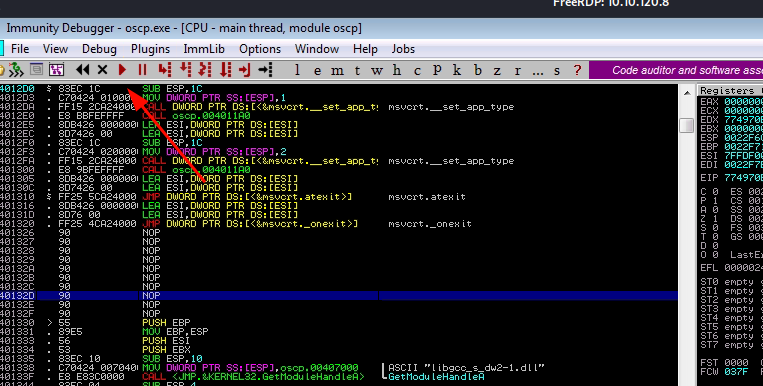Pause execution with the red pause icon

[143, 70]
